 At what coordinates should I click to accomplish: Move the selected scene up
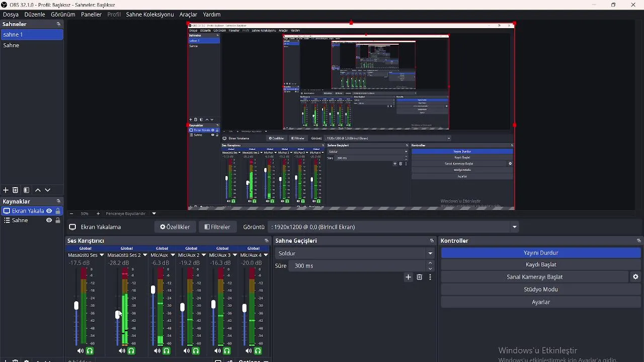38,191
